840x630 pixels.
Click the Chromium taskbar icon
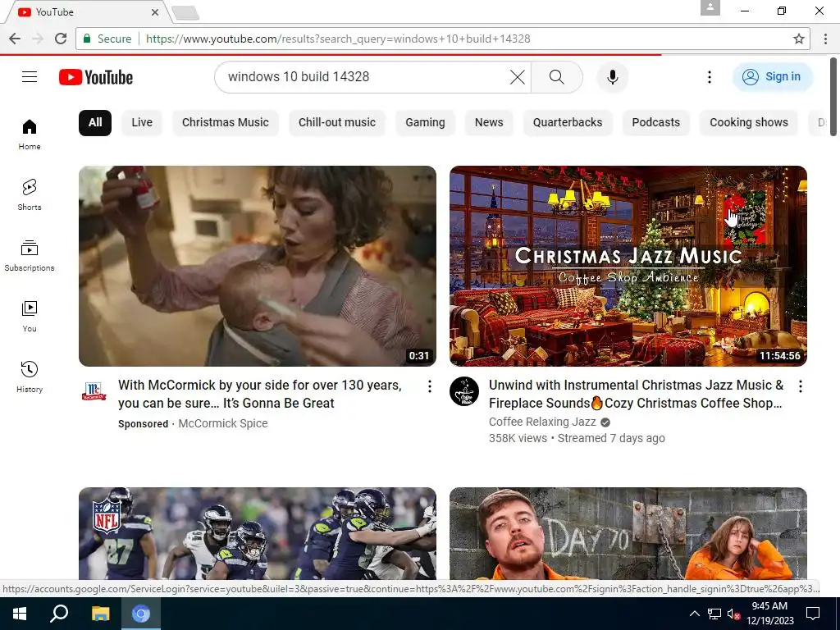pyautogui.click(x=141, y=614)
